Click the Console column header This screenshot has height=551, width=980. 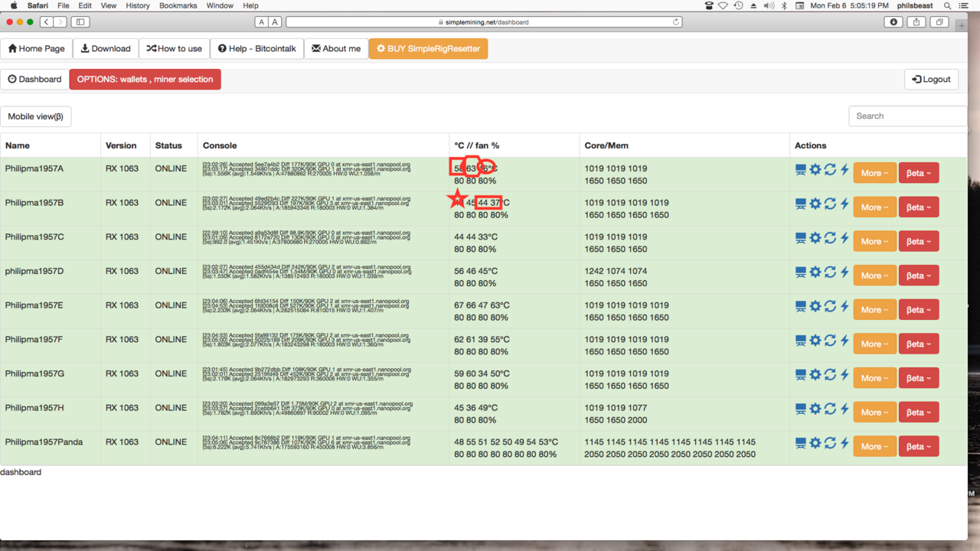pyautogui.click(x=220, y=145)
